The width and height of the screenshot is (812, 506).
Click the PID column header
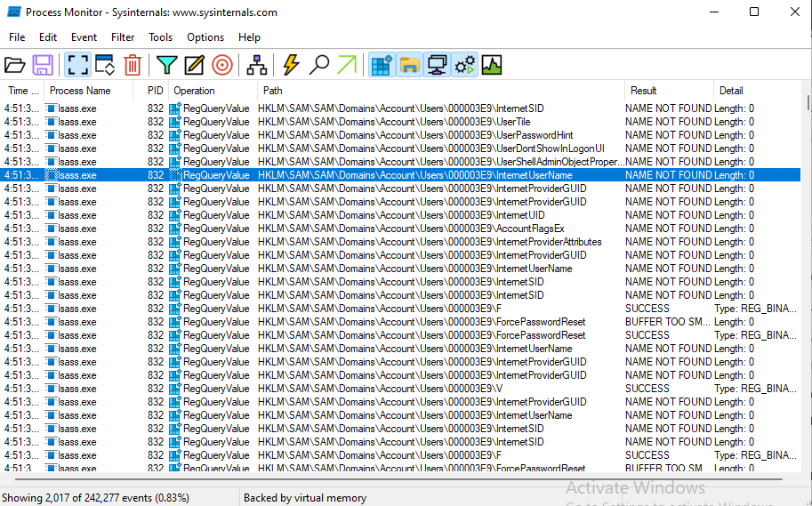tap(150, 91)
